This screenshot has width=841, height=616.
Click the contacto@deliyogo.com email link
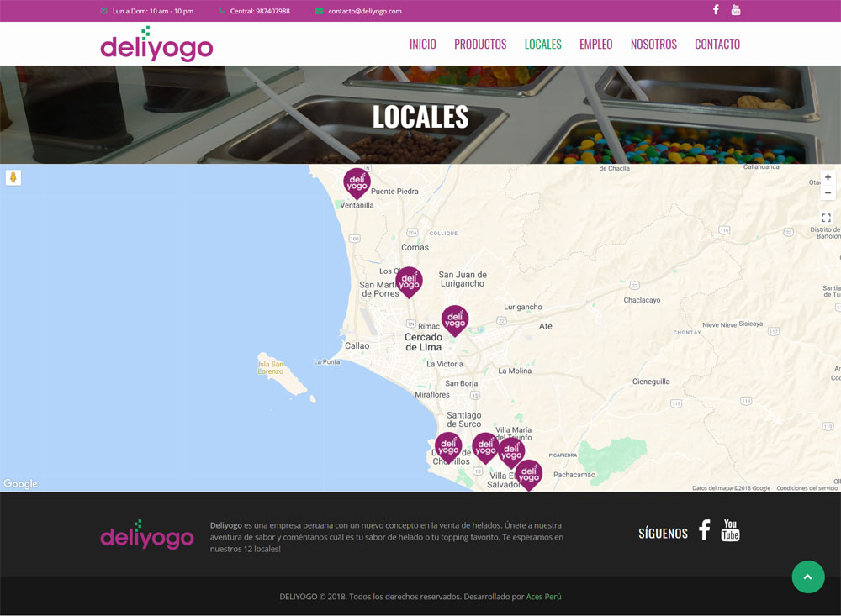point(365,11)
